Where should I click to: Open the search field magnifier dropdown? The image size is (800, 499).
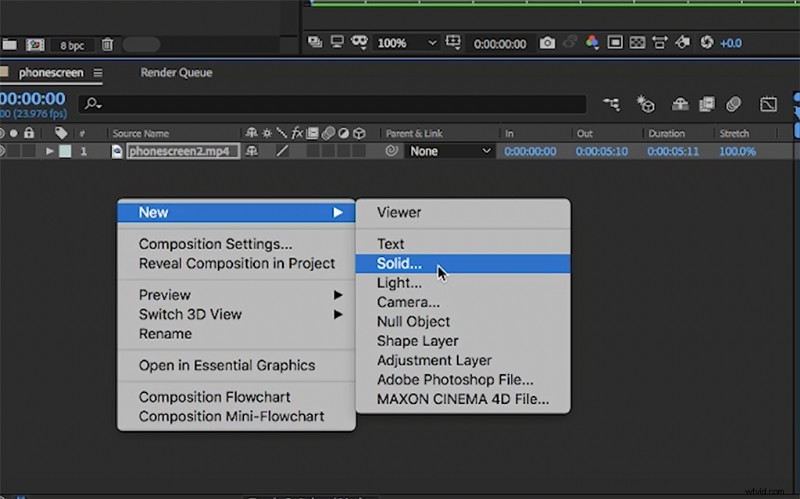click(x=93, y=104)
